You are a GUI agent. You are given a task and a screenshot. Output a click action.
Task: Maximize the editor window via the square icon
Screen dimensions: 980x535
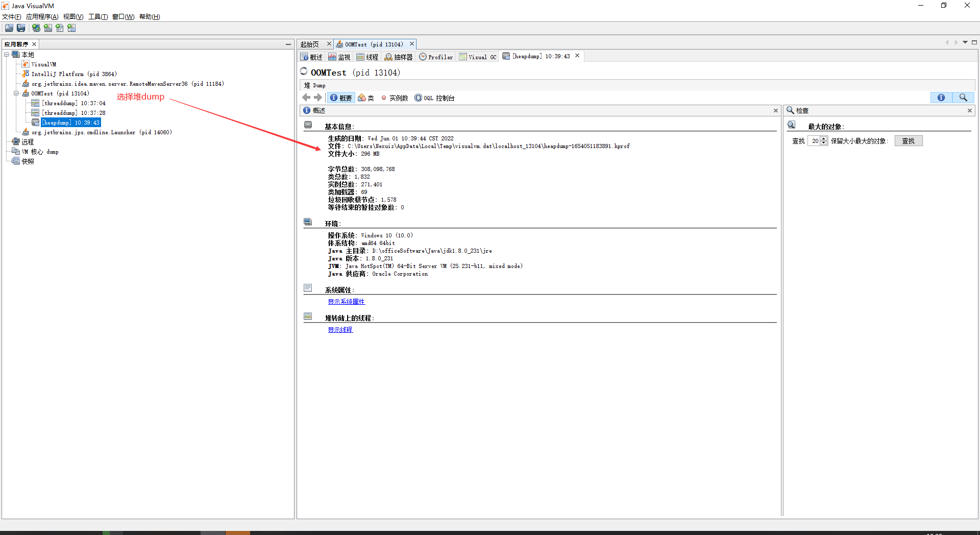point(974,42)
